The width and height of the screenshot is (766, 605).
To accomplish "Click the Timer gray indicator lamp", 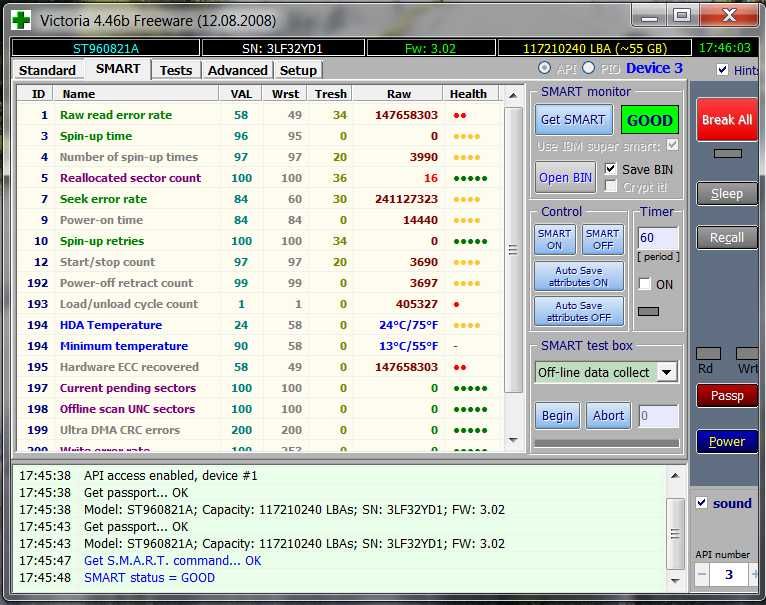I will (x=648, y=311).
